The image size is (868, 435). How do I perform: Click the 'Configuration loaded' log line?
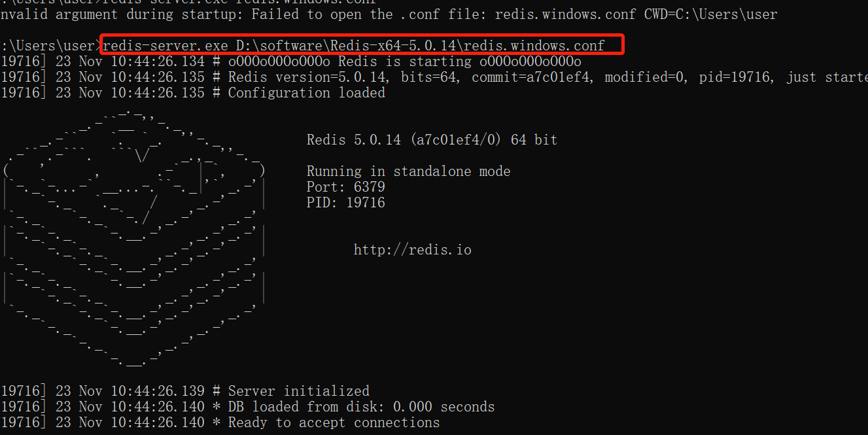tap(193, 93)
